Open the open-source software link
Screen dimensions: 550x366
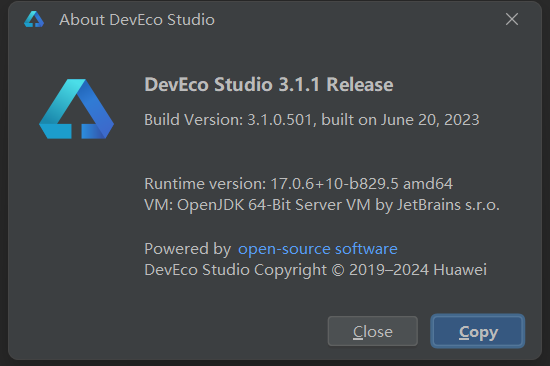(x=317, y=249)
